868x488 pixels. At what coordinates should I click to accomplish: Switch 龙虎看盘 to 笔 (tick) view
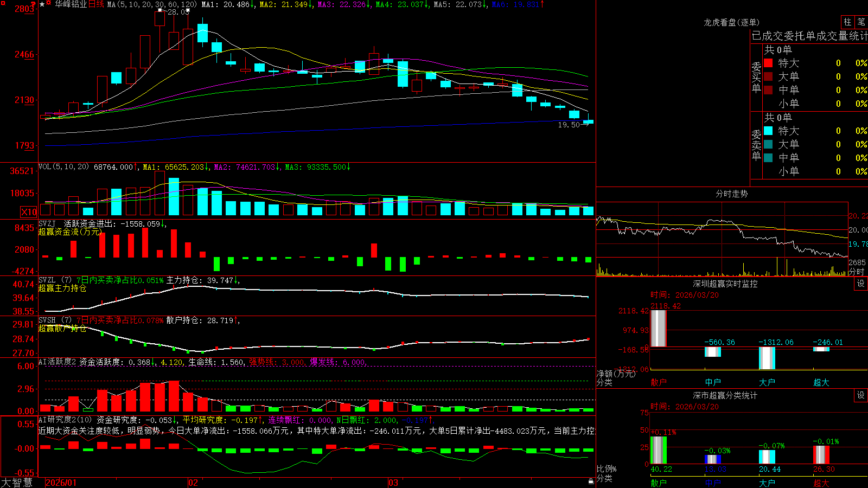861,22
